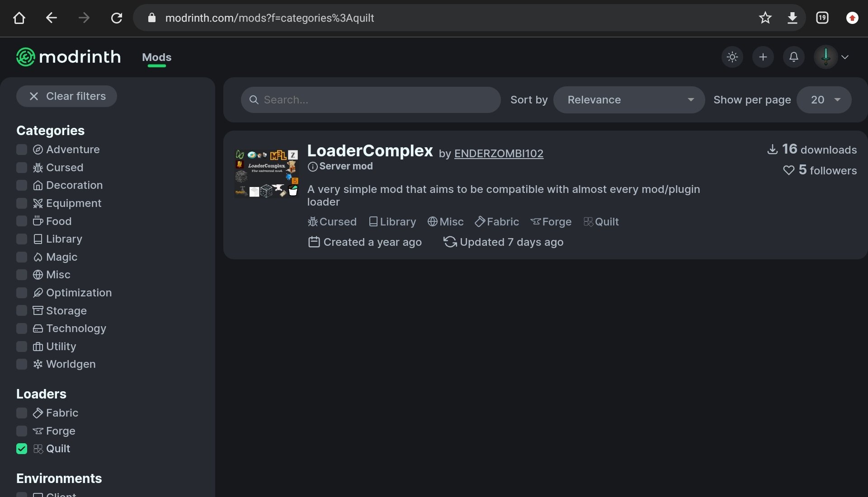The height and width of the screenshot is (497, 868).
Task: Reload the page in browser
Action: 117,18
